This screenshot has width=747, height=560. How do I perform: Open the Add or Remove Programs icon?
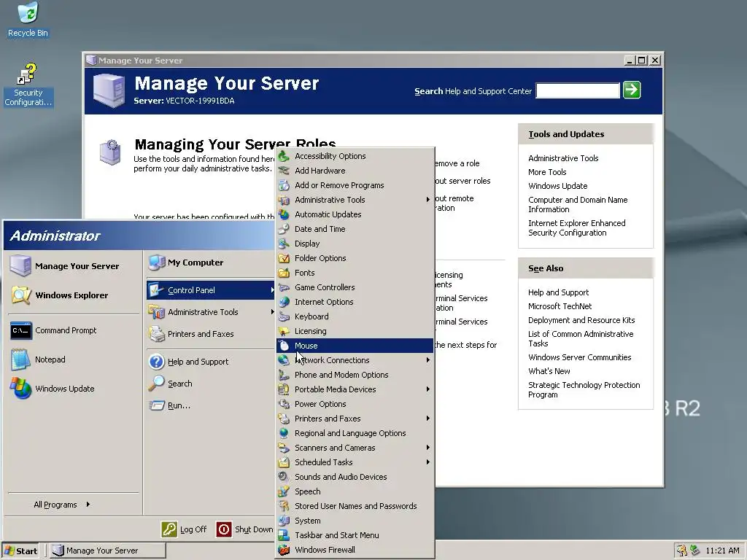pos(284,185)
